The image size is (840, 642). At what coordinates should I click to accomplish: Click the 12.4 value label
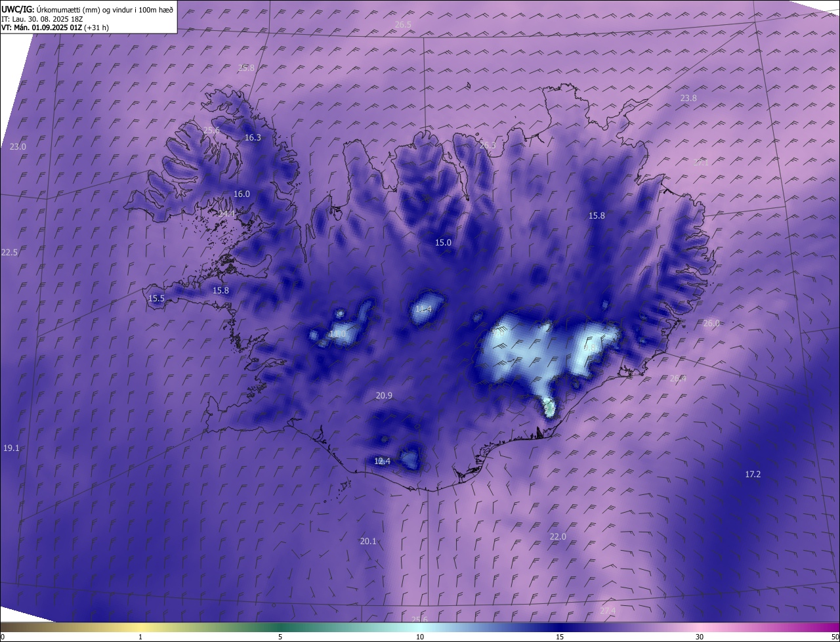pos(382,461)
